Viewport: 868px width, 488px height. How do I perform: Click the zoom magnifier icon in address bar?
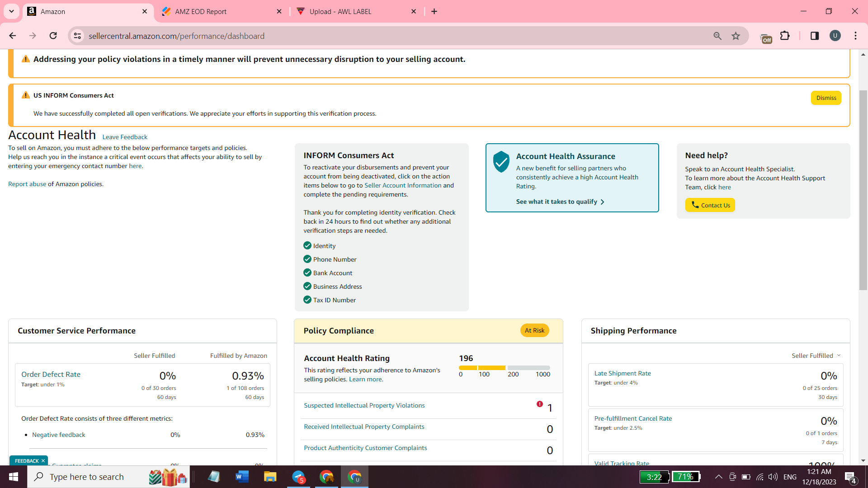717,36
